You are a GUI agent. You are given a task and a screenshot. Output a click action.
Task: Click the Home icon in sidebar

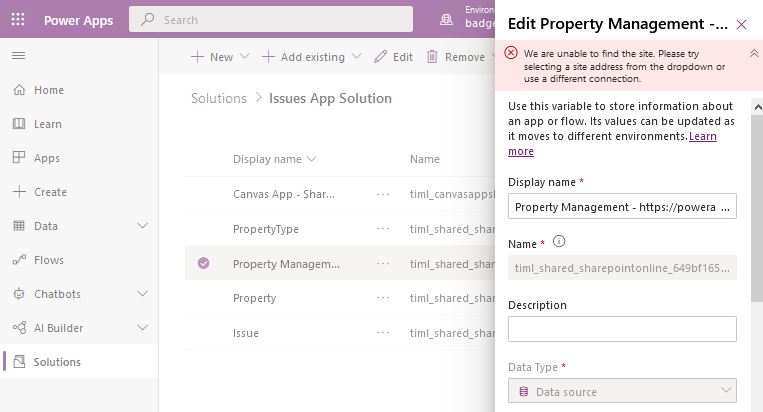(19, 90)
